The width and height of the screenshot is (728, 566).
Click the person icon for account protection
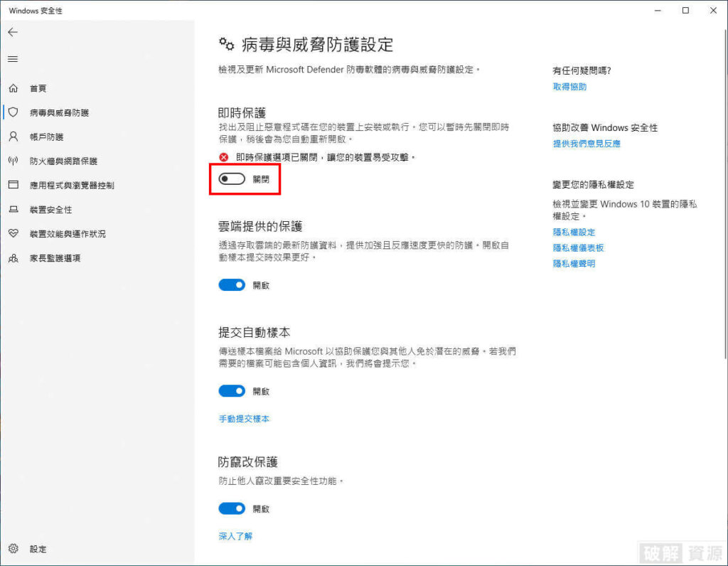14,137
